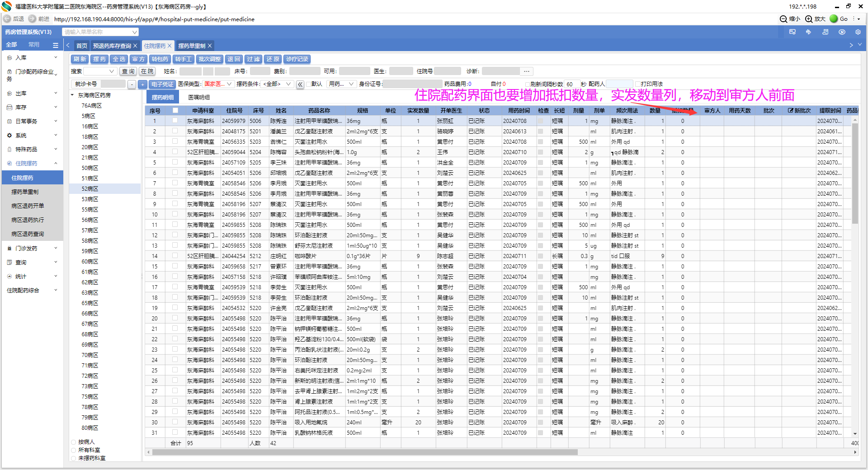Click the 刷新 button
This screenshot has width=868, height=470.
click(80, 59)
